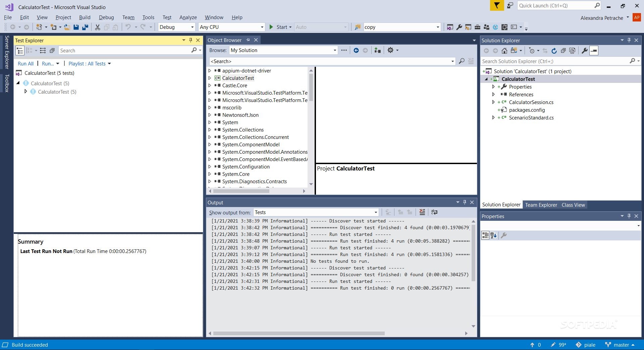Click the send feedback icon near Quick Launch
This screenshot has height=350, width=644.
point(510,6)
